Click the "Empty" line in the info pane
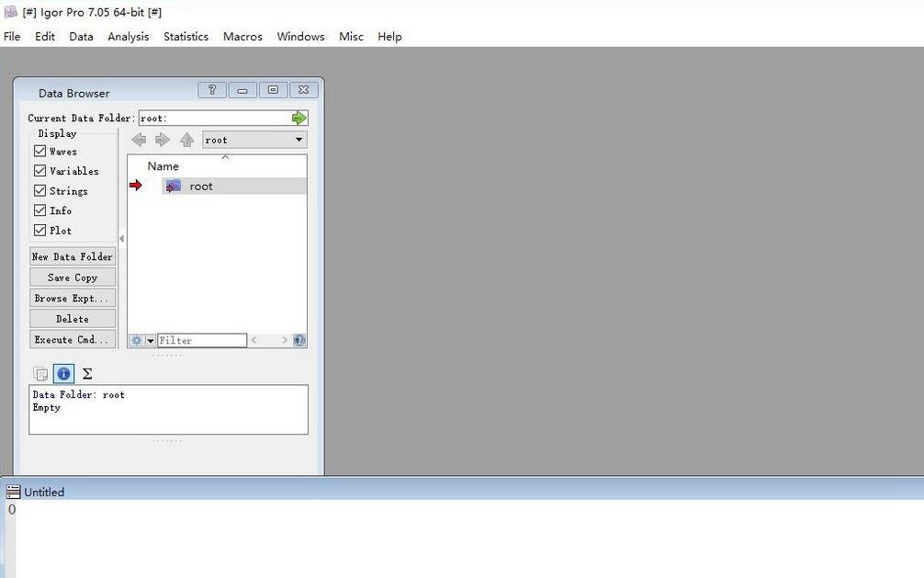 [47, 408]
